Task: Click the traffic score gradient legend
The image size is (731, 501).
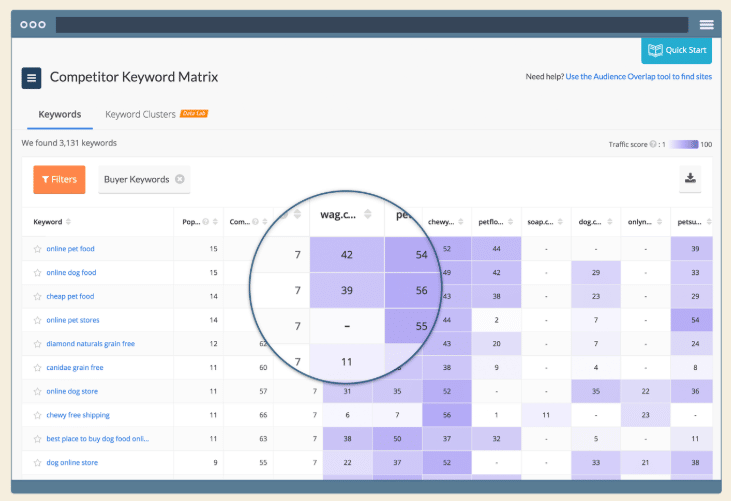Action: 683,145
